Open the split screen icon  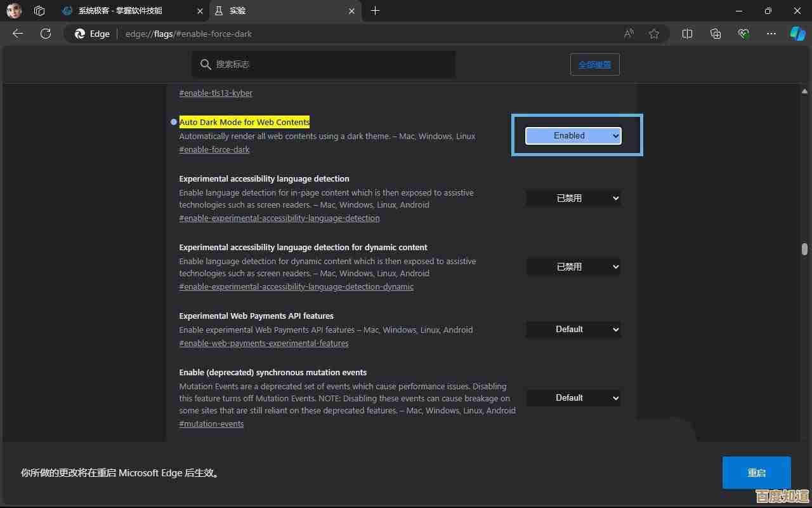(x=687, y=34)
